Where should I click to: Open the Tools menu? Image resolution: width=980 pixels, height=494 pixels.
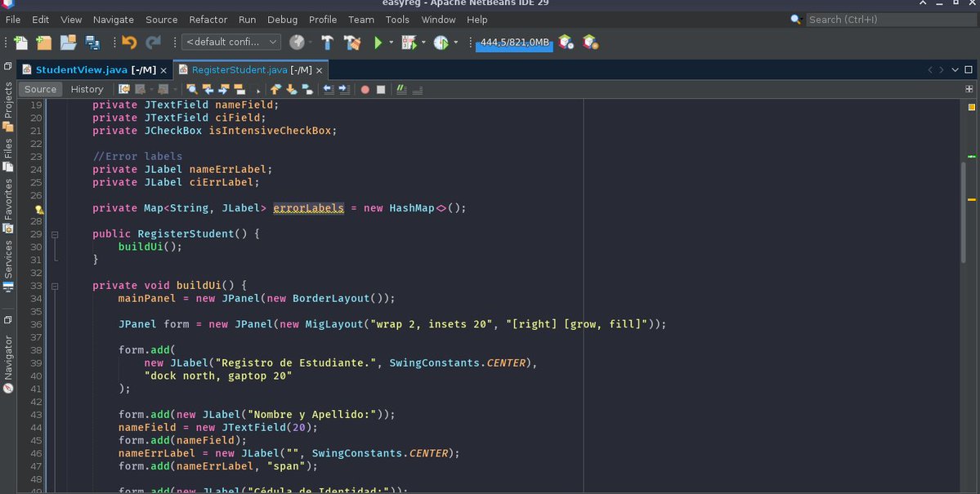pos(397,20)
